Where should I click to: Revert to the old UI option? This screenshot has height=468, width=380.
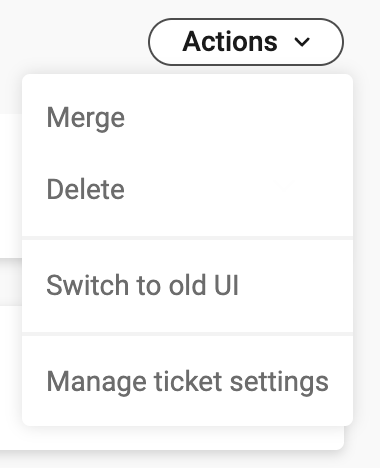click(187, 285)
